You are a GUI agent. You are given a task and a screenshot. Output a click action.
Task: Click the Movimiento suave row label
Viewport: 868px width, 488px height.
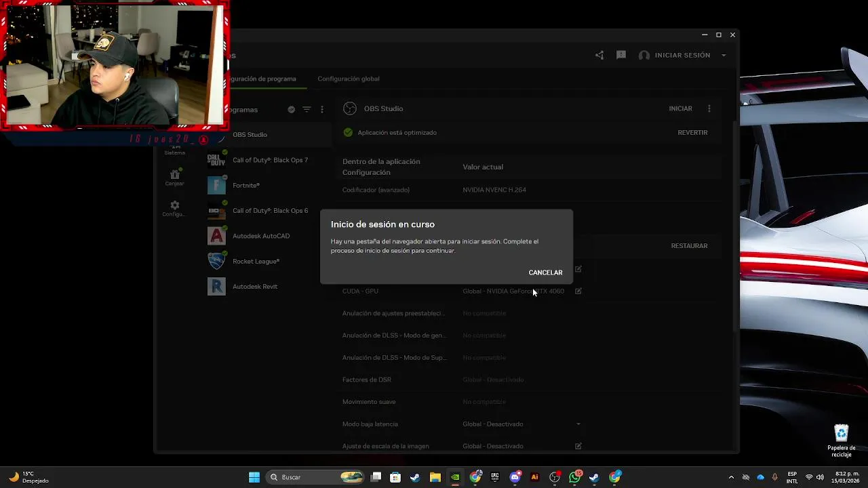click(x=369, y=402)
